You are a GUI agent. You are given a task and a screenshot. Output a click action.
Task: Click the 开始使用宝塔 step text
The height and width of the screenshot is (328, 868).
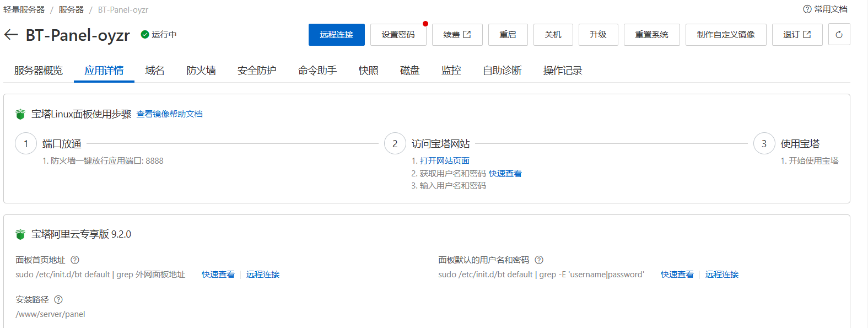point(810,161)
